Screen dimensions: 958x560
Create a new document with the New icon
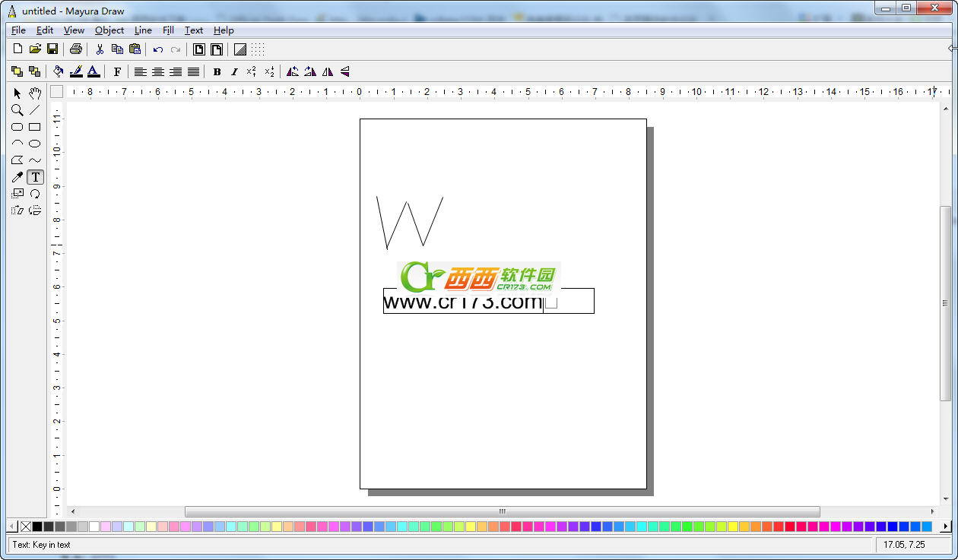coord(17,49)
